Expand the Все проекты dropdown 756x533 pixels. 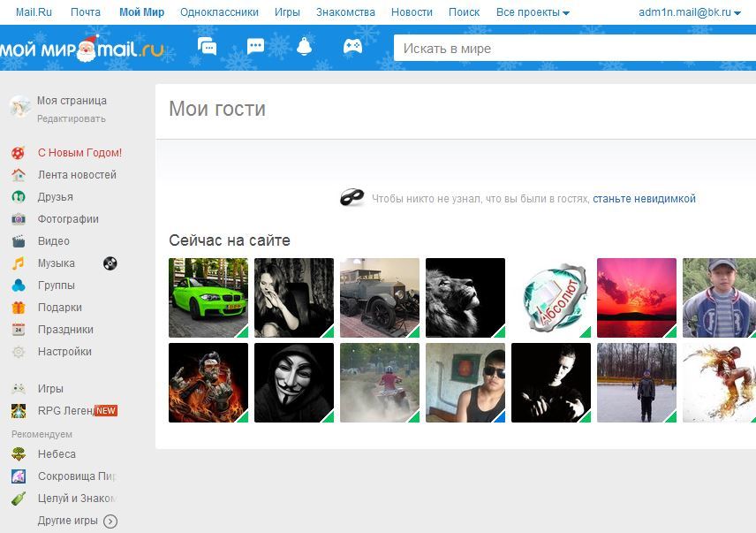533,12
